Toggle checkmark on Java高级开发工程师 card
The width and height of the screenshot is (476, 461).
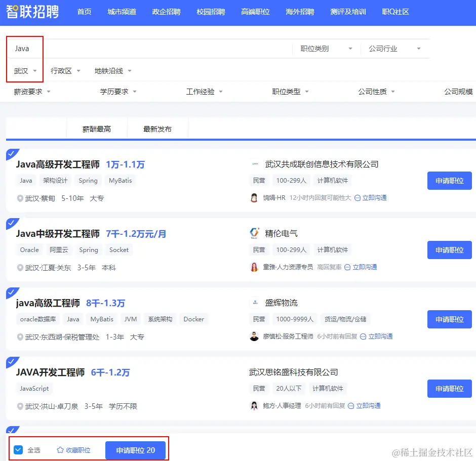[12, 153]
